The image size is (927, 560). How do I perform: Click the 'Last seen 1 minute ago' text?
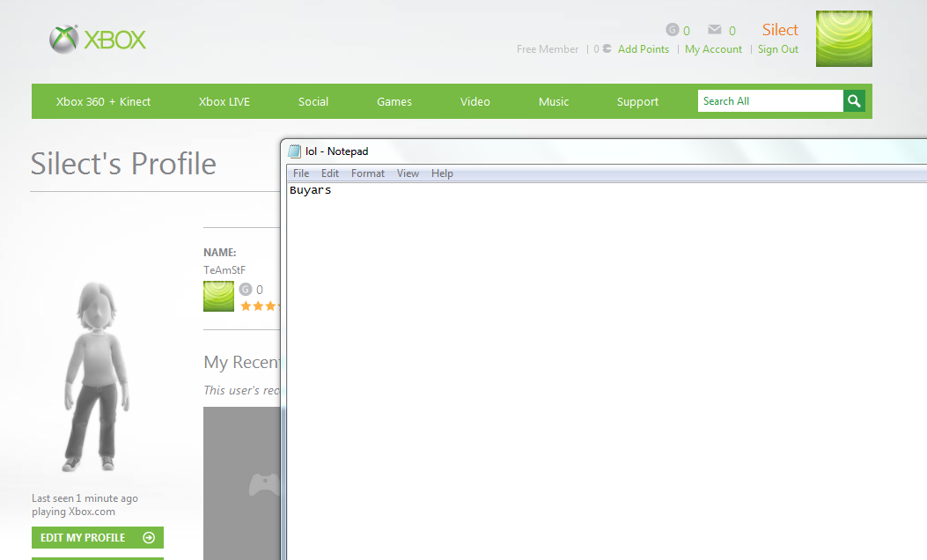point(85,498)
